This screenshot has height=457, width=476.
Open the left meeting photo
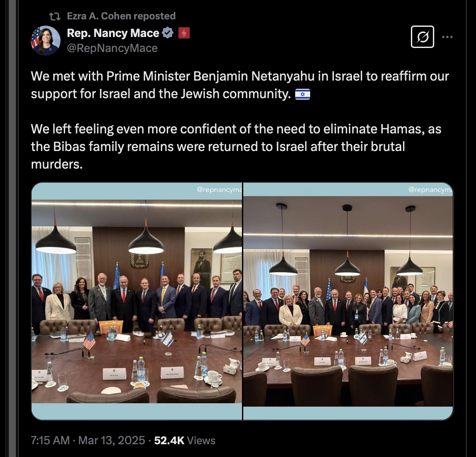(137, 301)
